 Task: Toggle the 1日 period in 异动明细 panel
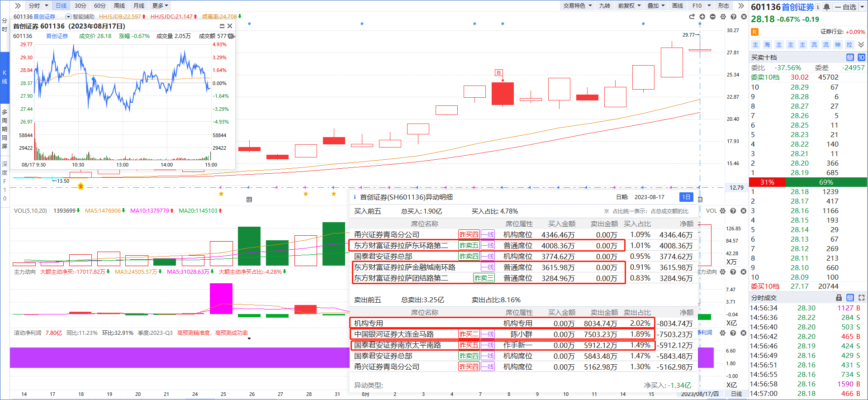(x=686, y=197)
